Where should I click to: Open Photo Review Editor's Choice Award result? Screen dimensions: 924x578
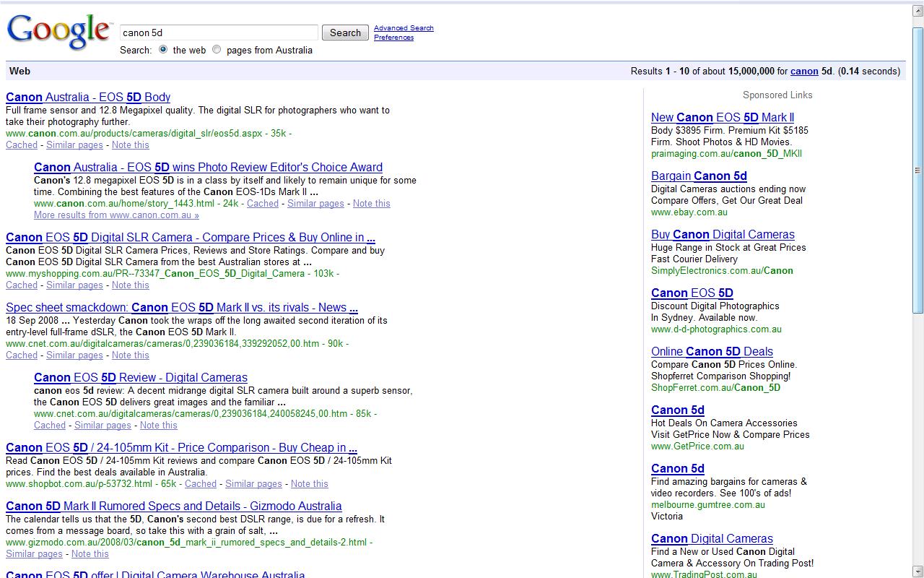208,167
